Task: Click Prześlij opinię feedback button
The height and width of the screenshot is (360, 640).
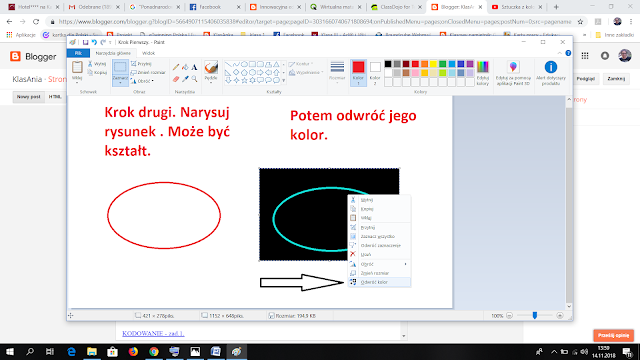Action: [x=613, y=335]
